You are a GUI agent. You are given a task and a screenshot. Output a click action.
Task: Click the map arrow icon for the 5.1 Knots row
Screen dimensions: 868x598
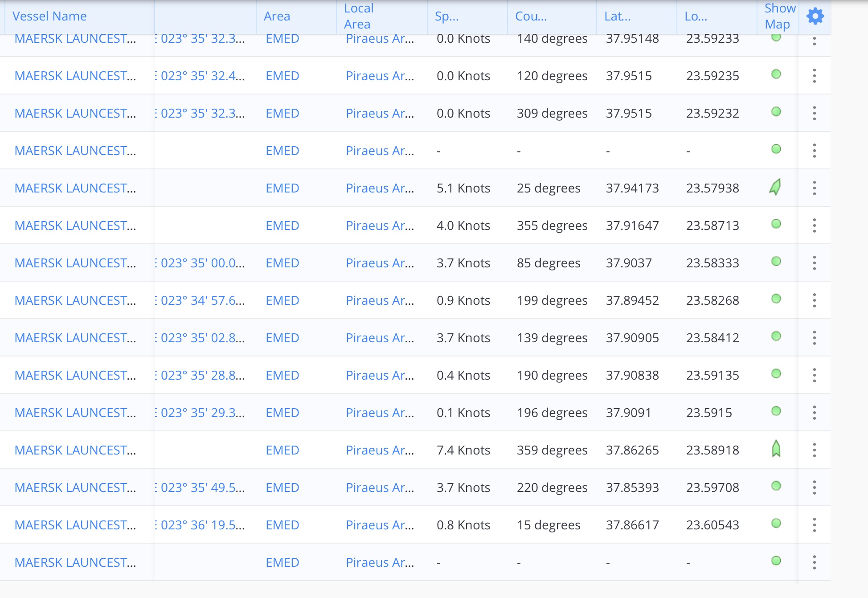coord(776,187)
